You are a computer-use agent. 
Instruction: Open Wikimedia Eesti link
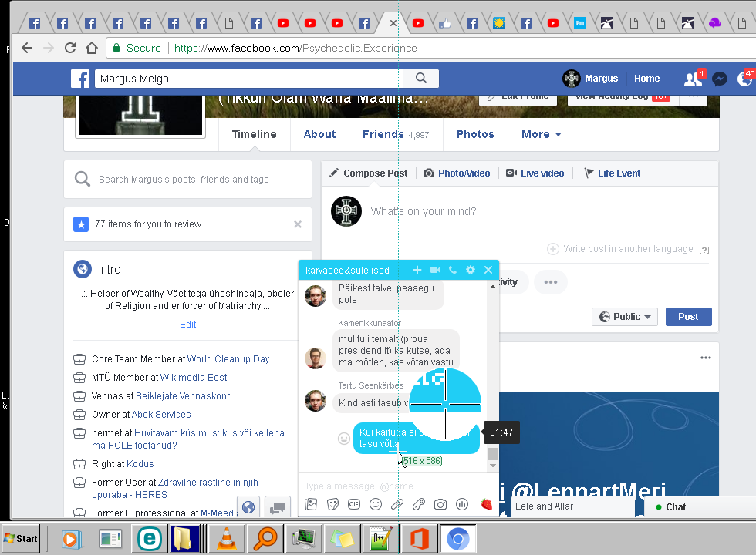pos(194,377)
